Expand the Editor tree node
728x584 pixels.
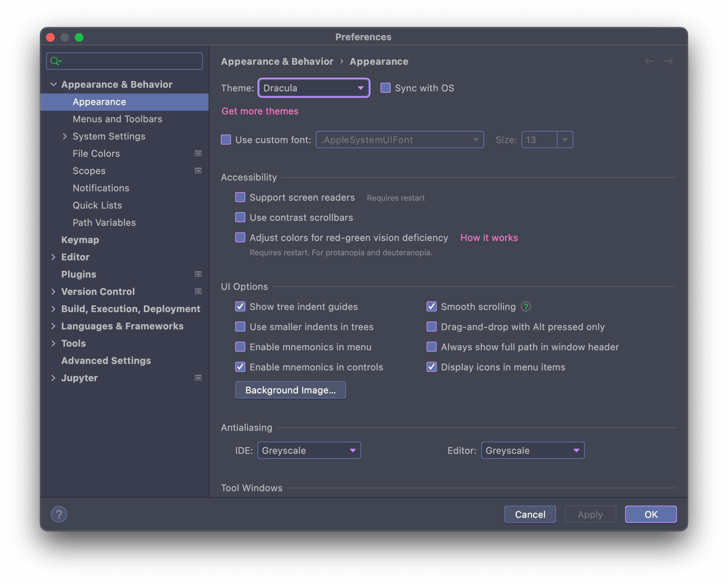click(x=53, y=257)
